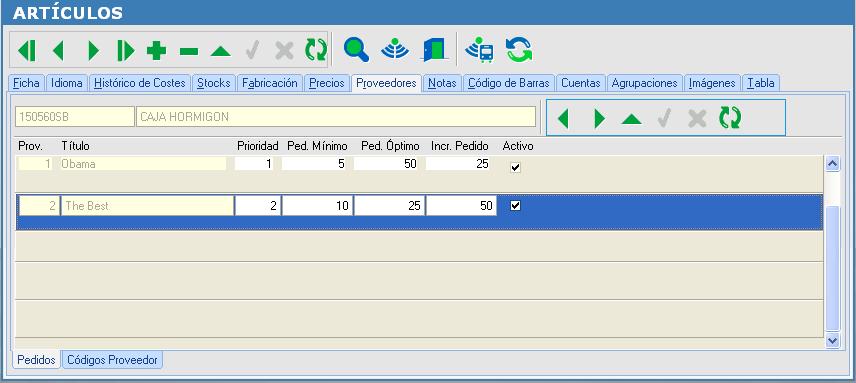Toggle Activo checkbox for The Best row
Image resolution: width=856 pixels, height=383 pixels.
(x=515, y=206)
